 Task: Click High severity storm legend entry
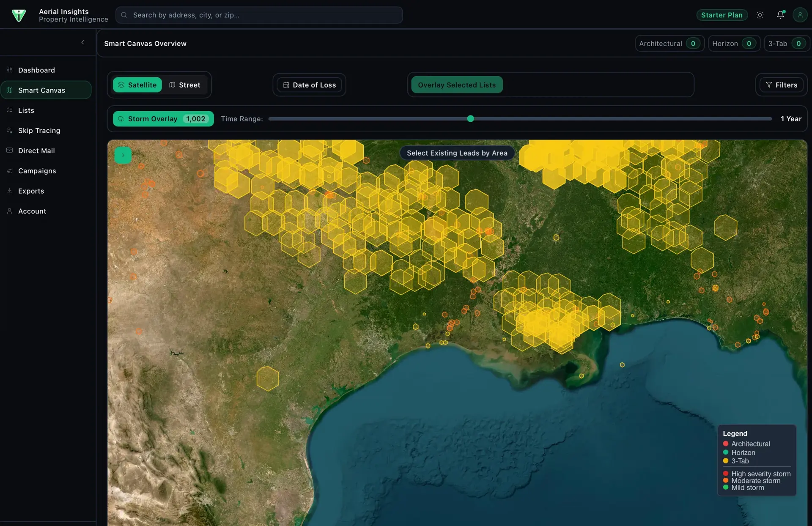[757, 474]
